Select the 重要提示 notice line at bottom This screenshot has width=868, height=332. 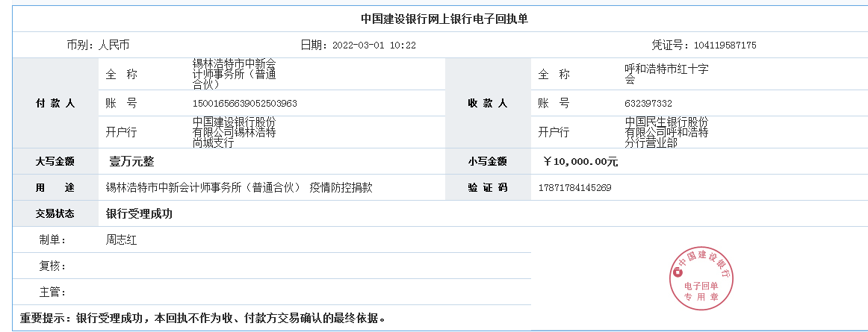point(202,318)
